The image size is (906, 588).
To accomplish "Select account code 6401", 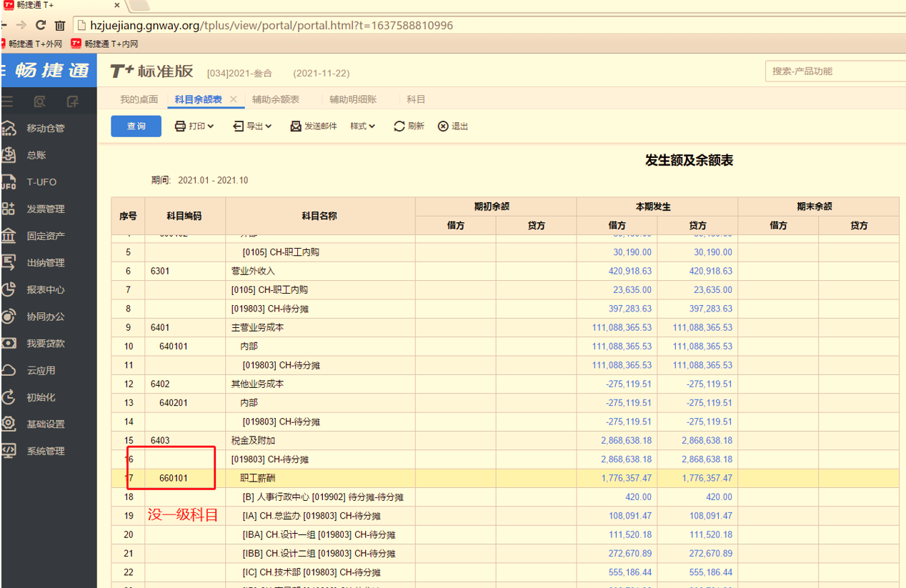I will (x=160, y=328).
